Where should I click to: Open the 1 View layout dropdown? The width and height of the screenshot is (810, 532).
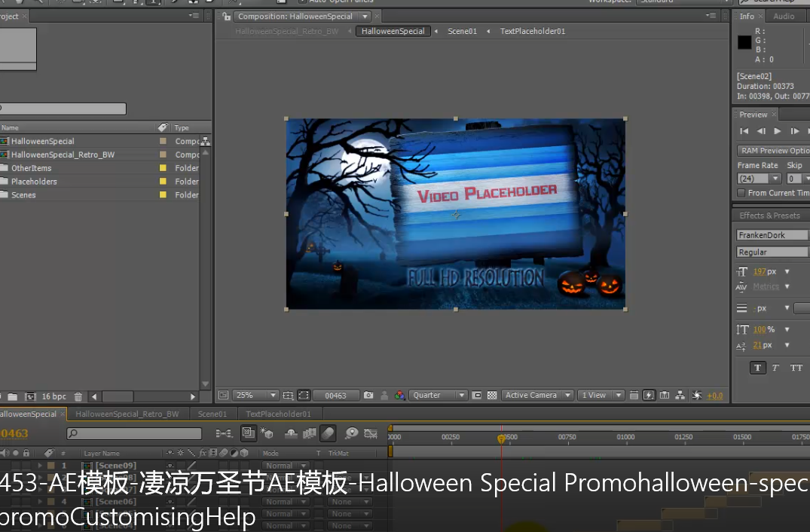click(x=601, y=395)
